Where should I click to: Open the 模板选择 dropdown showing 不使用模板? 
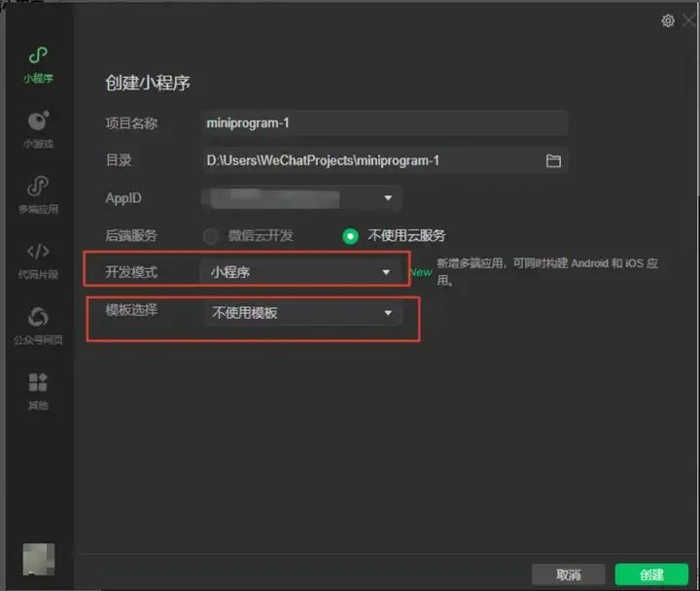(x=303, y=312)
